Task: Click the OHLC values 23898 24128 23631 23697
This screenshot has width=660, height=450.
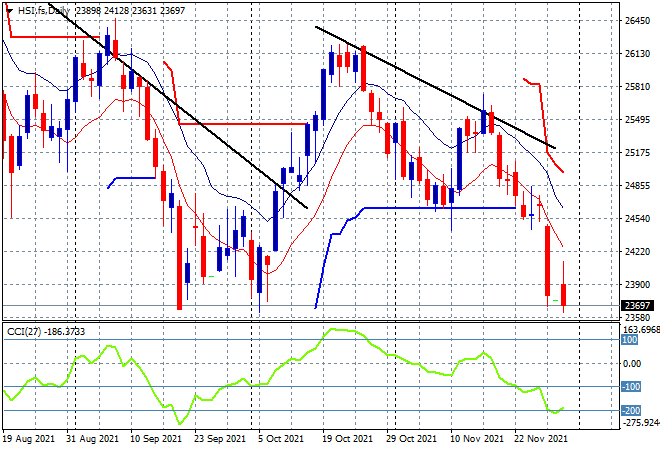Action: click(x=130, y=11)
